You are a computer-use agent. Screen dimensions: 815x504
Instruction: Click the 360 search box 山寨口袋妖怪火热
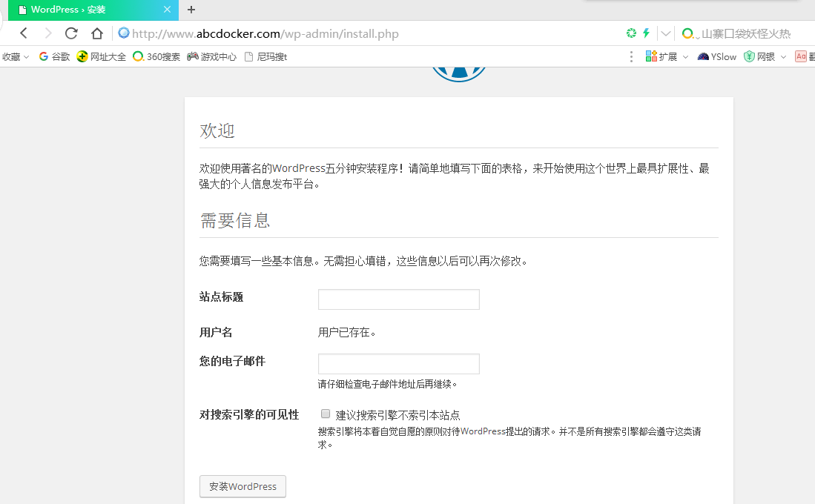pos(746,34)
